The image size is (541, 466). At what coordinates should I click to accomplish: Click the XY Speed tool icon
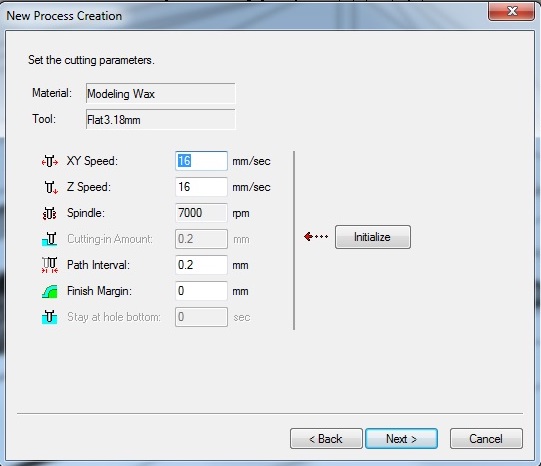(50, 161)
